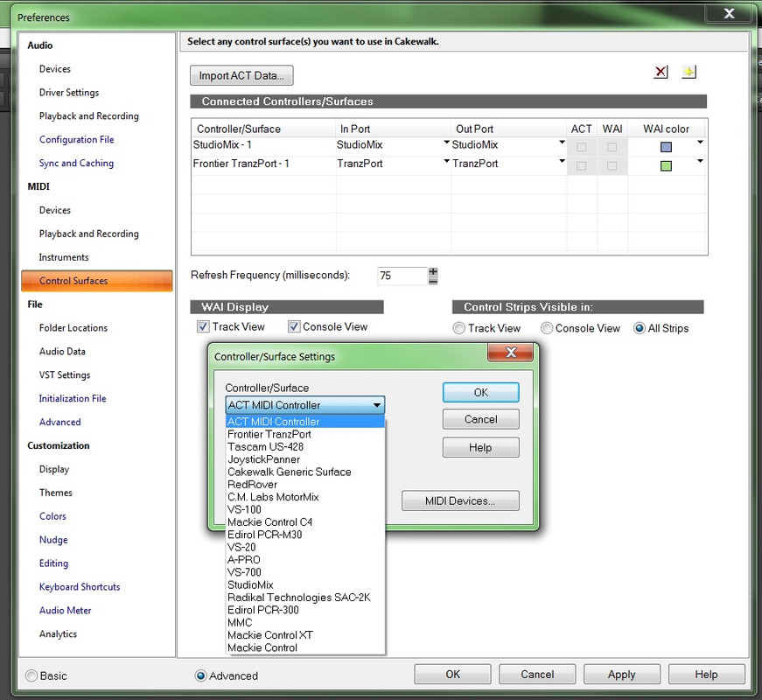Open Keyboard Shortcuts preferences page

[x=80, y=587]
